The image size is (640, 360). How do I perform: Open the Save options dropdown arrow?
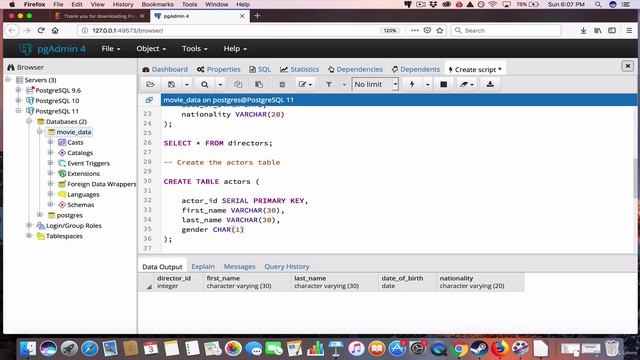[x=187, y=84]
